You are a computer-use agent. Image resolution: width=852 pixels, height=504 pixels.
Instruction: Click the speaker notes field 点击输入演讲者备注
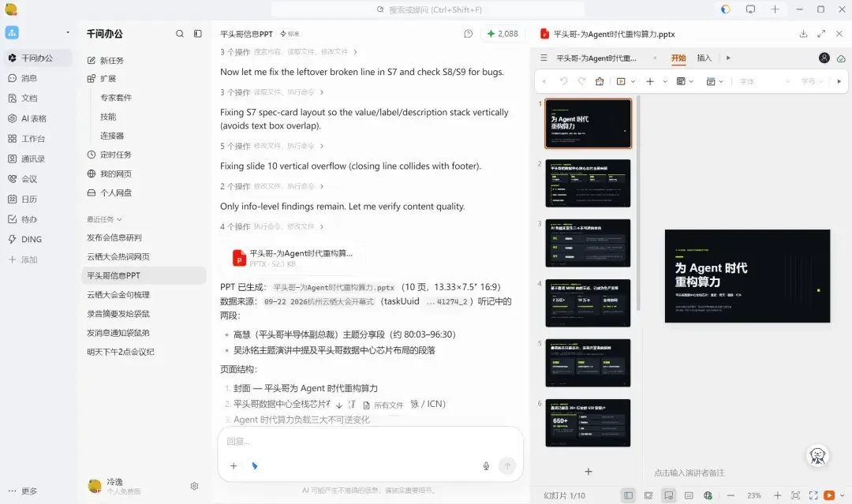pos(689,472)
